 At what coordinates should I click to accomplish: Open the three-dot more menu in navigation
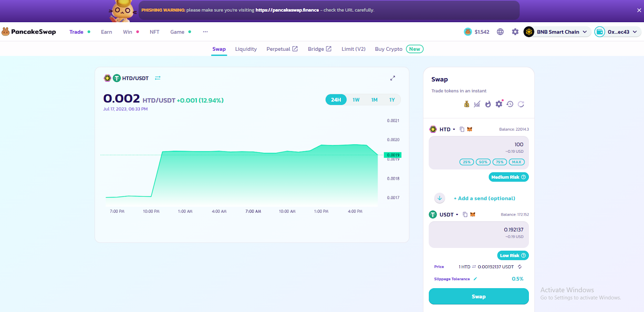coord(205,32)
